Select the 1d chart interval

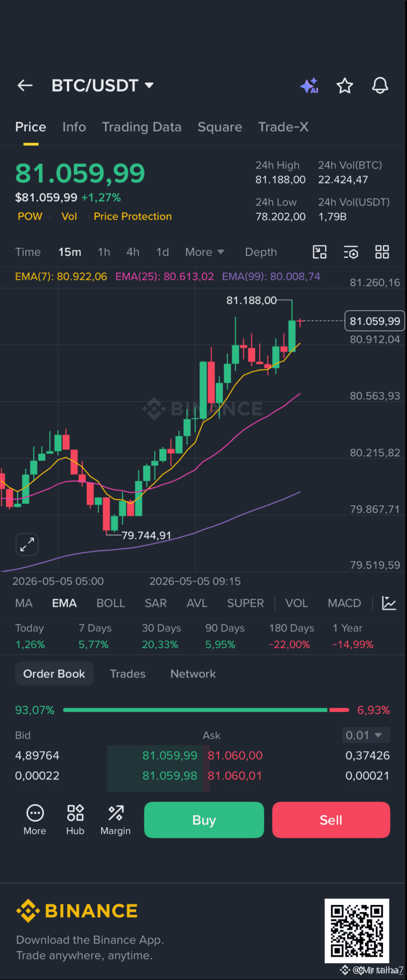coord(162,252)
